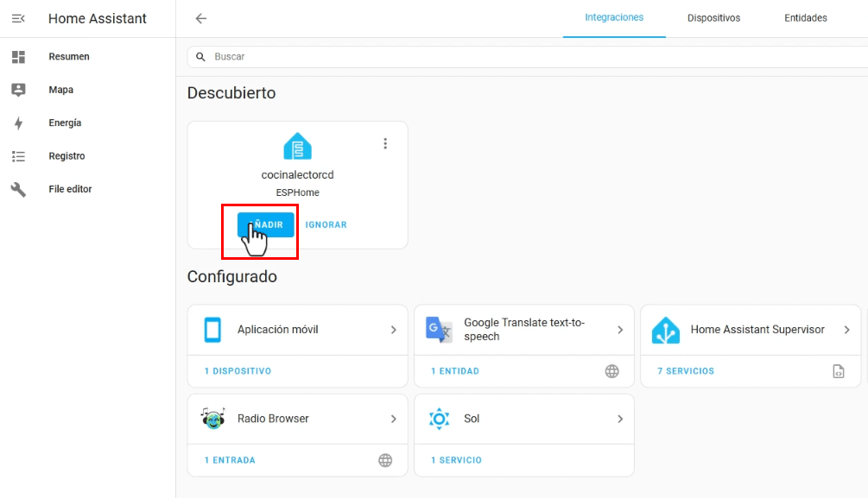Image resolution: width=868 pixels, height=498 pixels.
Task: Click the Home Assistant Supervisor logo
Action: coord(665,330)
